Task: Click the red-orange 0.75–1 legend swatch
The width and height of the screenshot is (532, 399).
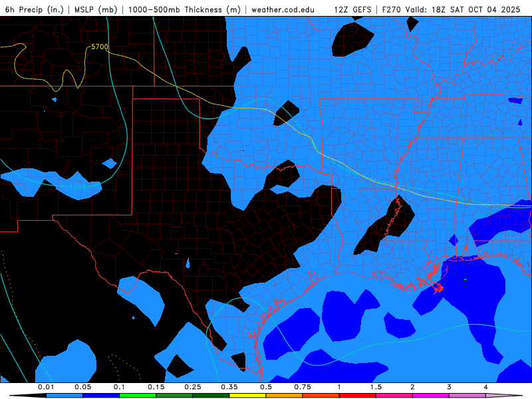Action: click(x=321, y=396)
